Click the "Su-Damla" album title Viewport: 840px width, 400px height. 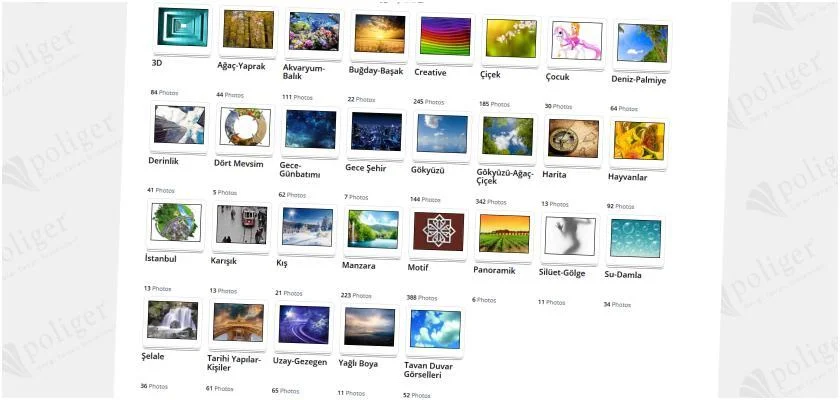click(622, 275)
